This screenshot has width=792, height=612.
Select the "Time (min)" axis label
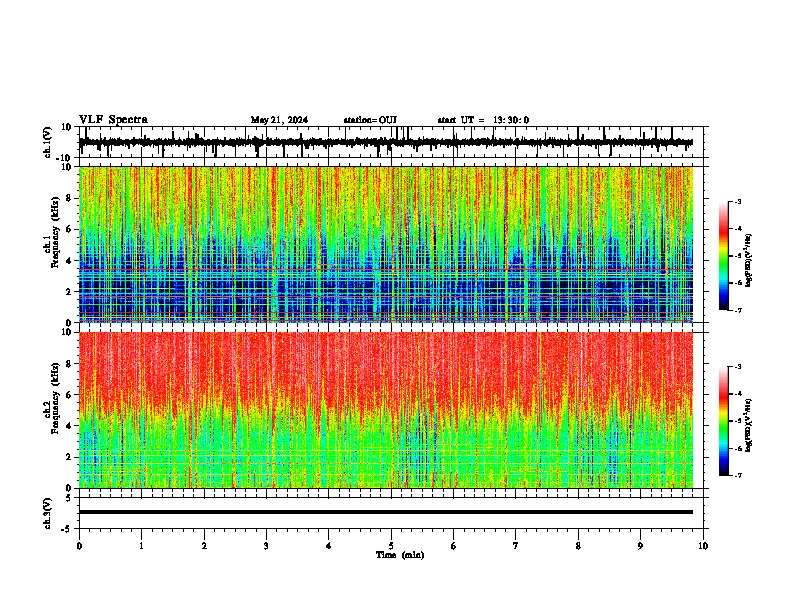(x=400, y=555)
